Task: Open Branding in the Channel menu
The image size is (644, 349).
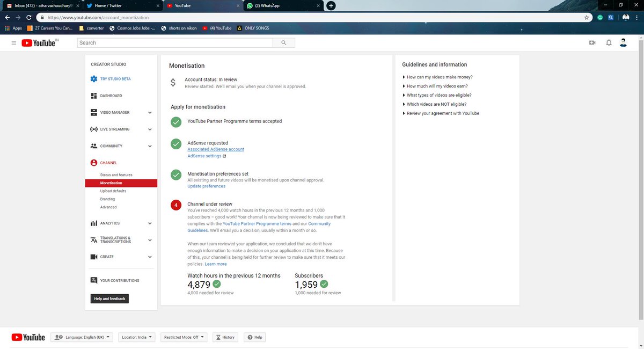Action: click(107, 199)
